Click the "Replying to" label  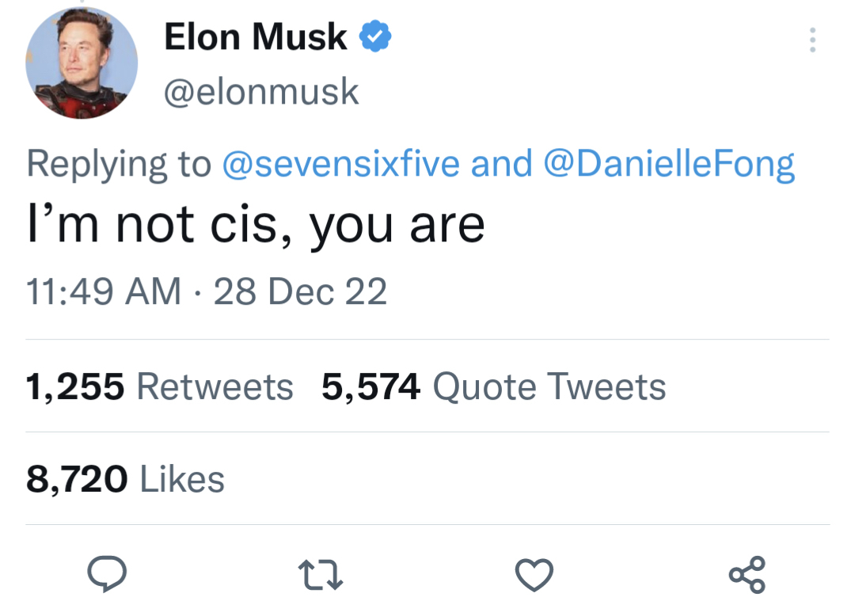pyautogui.click(x=119, y=164)
